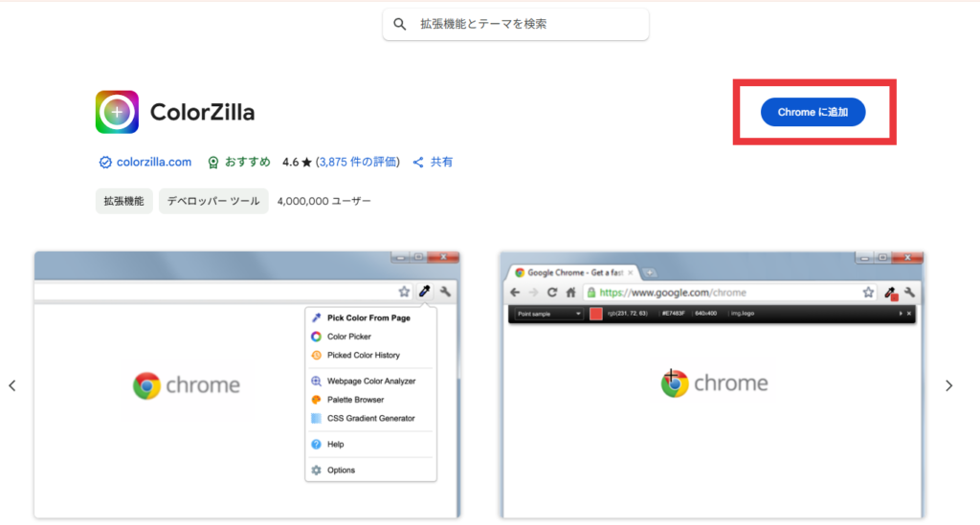
Task: Click the chrome logo in first screenshot
Action: coord(187,385)
